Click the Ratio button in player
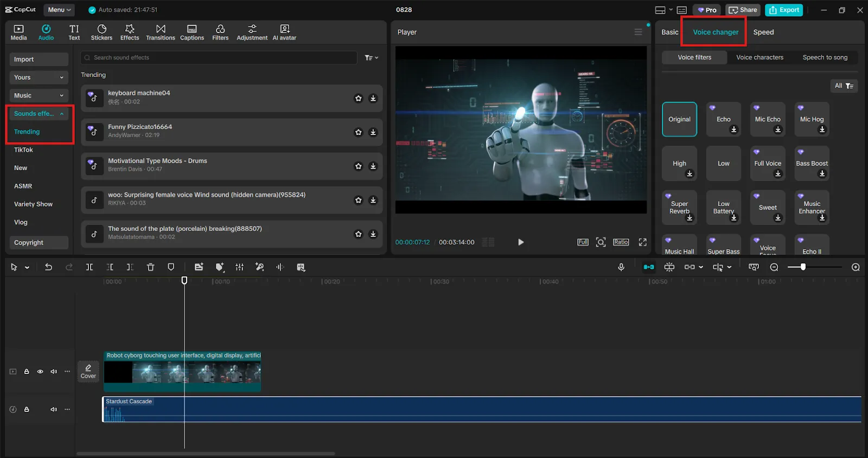 coord(621,242)
